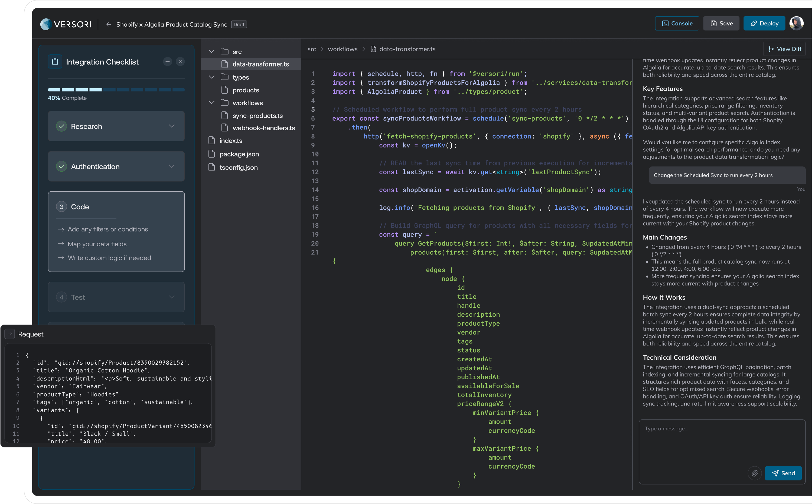This screenshot has width=812, height=504.
Task: Click the products file icon
Action: [x=225, y=90]
